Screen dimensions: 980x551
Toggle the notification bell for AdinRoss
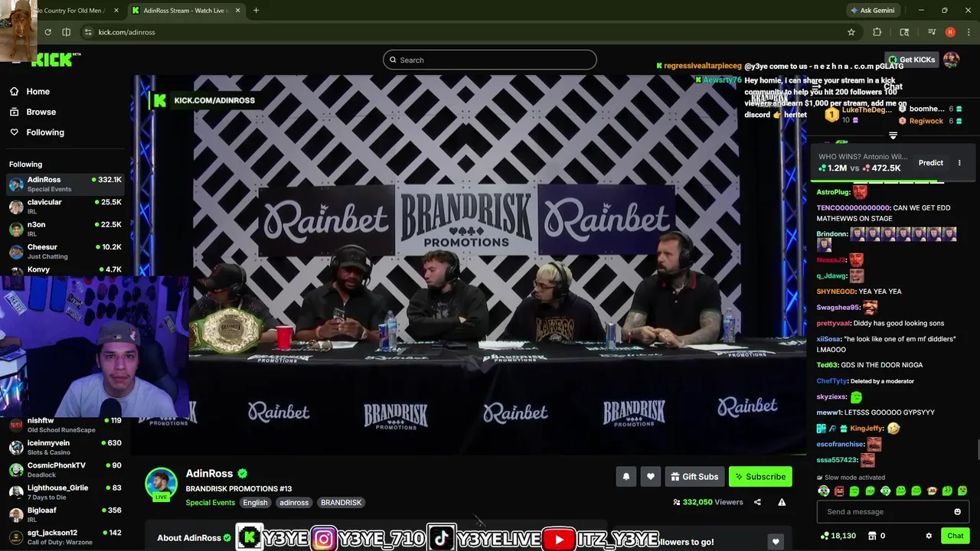[626, 477]
